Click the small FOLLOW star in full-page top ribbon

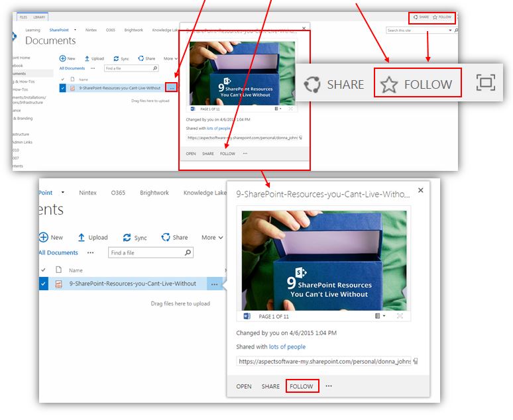[x=435, y=17]
